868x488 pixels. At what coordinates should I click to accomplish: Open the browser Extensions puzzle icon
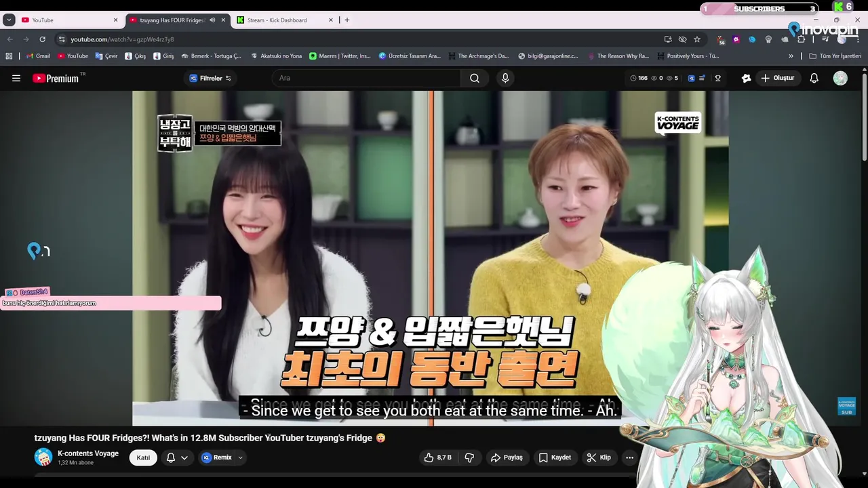pyautogui.click(x=801, y=39)
